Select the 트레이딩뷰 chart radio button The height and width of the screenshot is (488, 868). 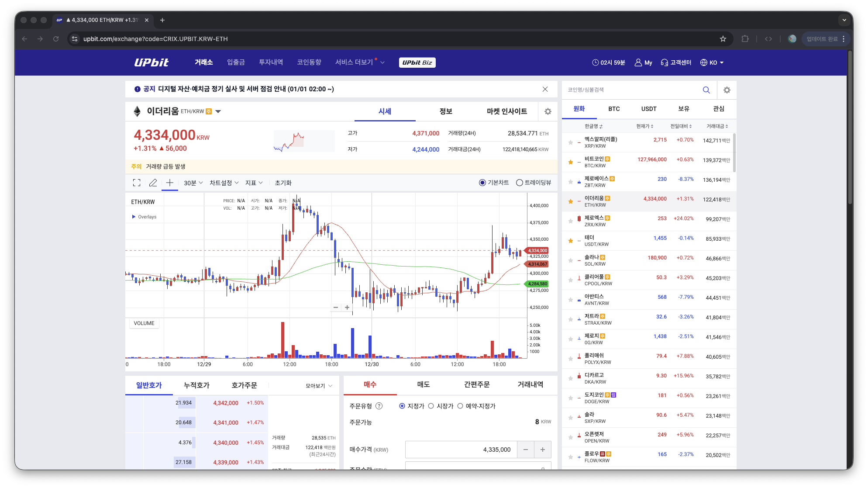point(520,183)
